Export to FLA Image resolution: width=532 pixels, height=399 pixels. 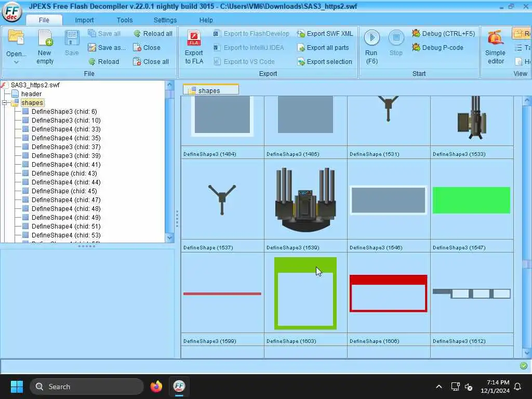[x=194, y=47]
